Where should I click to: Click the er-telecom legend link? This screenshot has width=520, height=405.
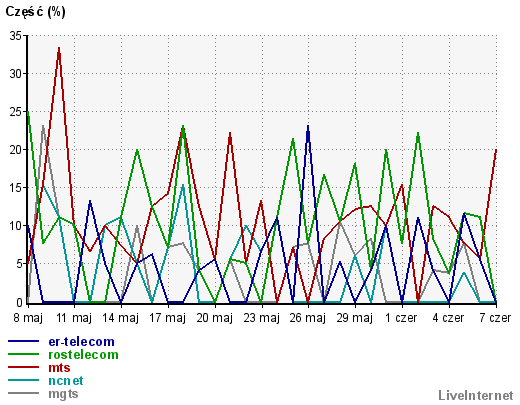coord(81,342)
